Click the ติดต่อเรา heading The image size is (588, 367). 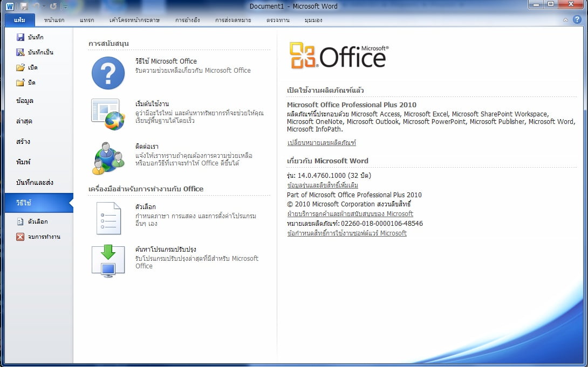(x=146, y=147)
